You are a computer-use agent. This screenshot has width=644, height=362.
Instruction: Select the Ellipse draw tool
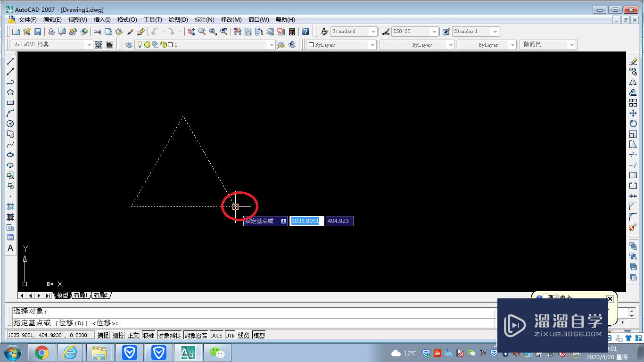coord(10,155)
